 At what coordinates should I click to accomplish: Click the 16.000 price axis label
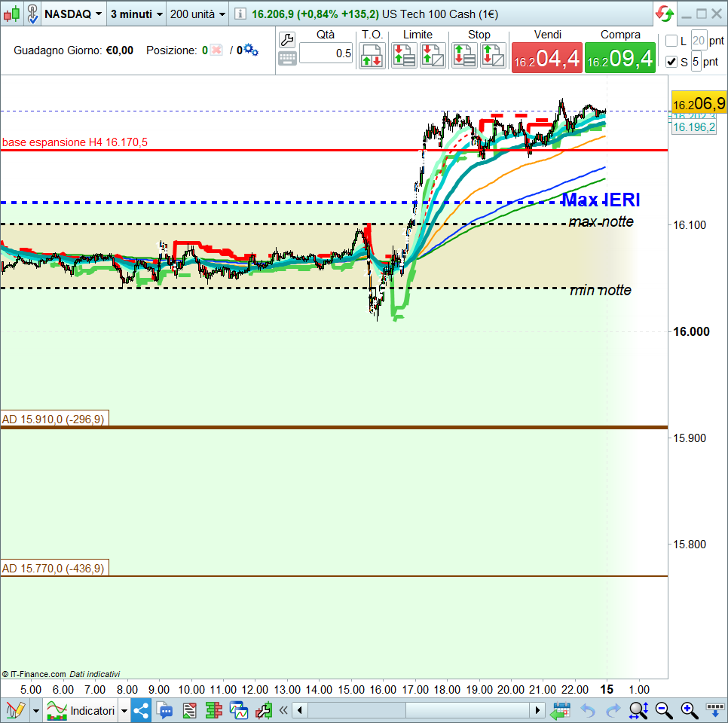691,332
